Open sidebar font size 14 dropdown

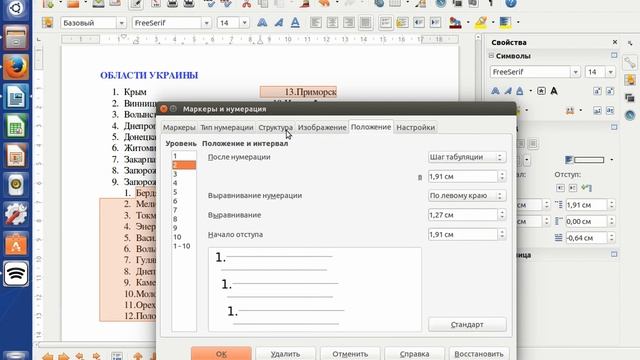610,72
